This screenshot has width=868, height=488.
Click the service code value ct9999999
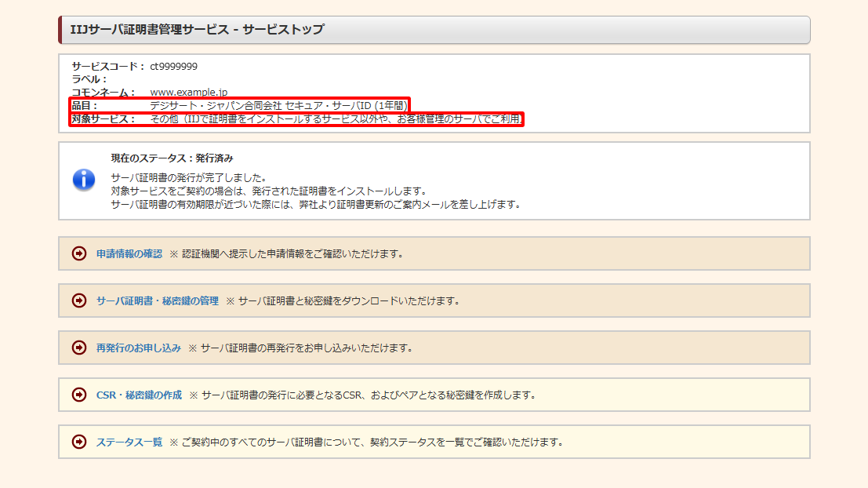coord(173,67)
